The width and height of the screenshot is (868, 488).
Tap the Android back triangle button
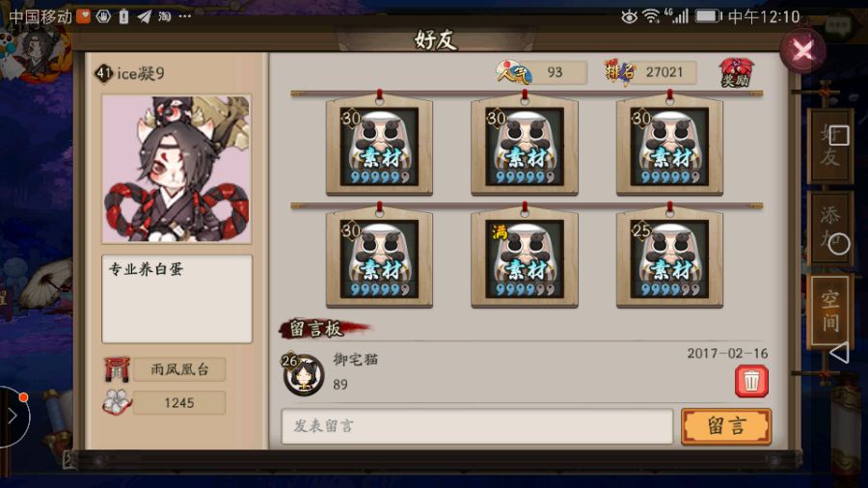pos(839,352)
